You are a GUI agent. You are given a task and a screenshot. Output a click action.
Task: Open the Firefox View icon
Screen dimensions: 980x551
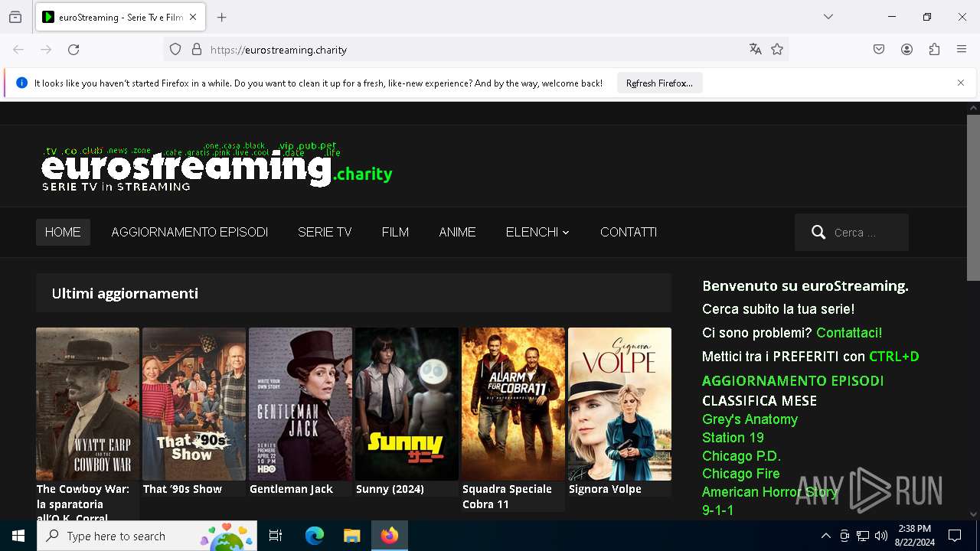coord(15,17)
